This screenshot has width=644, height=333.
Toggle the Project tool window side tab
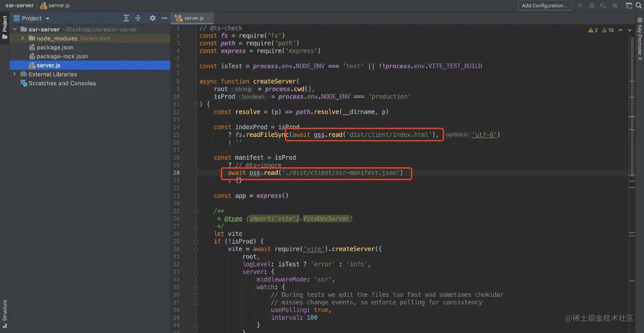[x=5, y=27]
